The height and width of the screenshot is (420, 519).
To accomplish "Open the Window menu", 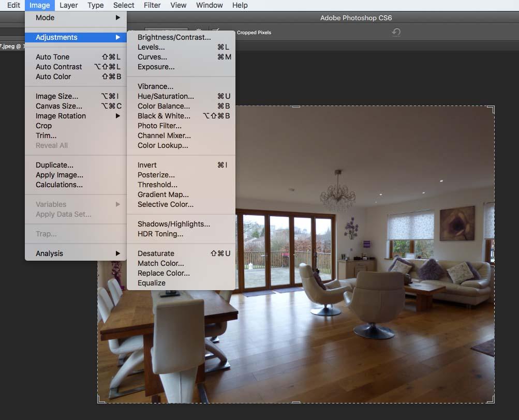I will point(209,5).
